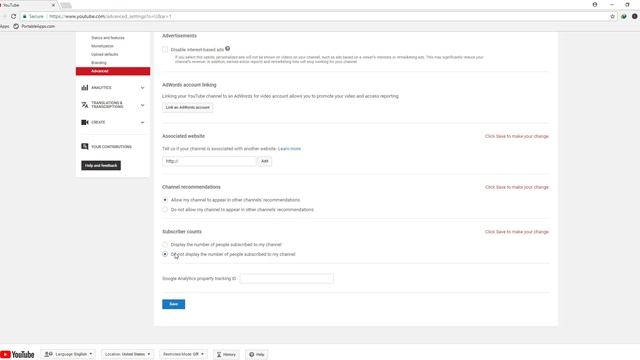Open the Monetization settings page
The image size is (640, 360).
pyautogui.click(x=102, y=46)
